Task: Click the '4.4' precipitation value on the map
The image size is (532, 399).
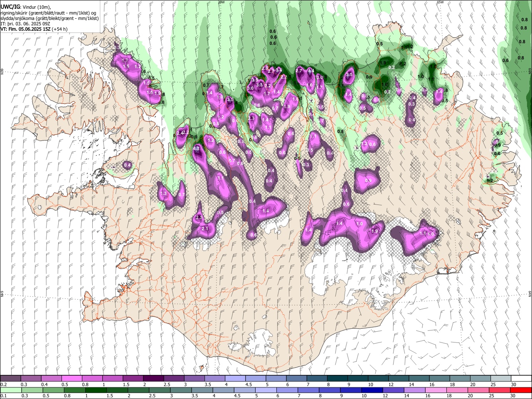Action: [310, 71]
